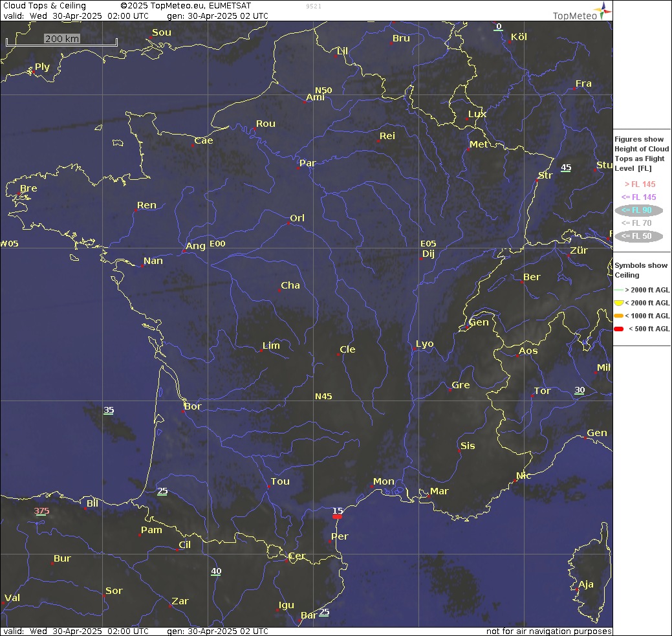This screenshot has height=636, width=672.
Task: Click the 'Mil' Milan city label
Action: tap(604, 367)
